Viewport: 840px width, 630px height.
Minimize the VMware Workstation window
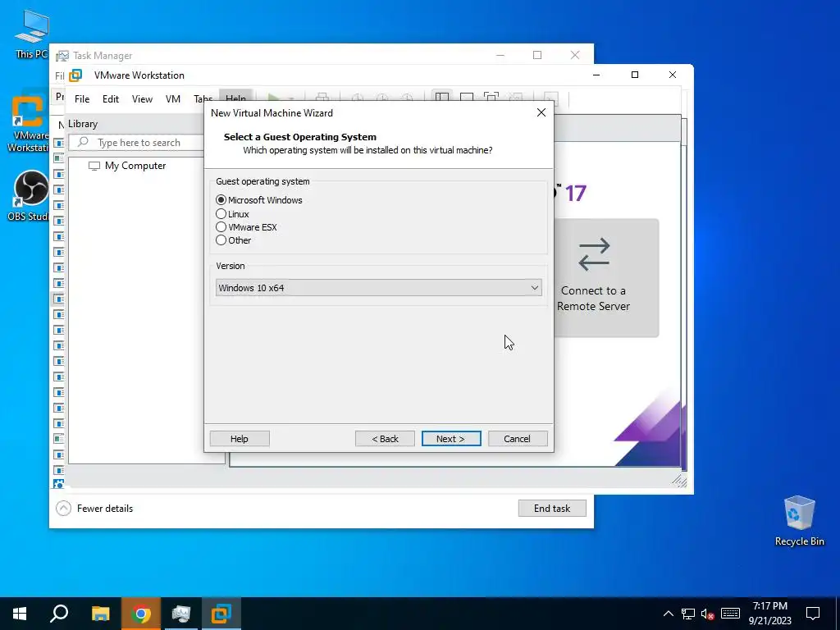point(596,75)
